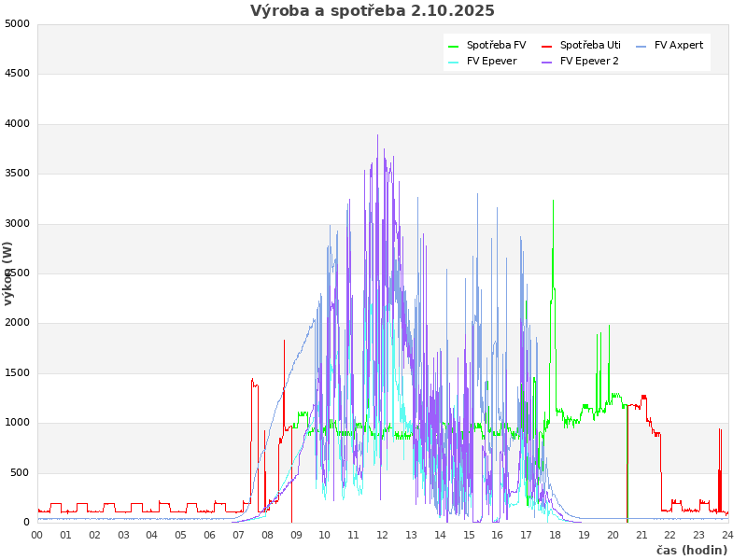Viewport: 747px width, 560px height.
Task: Click the purple FV Epever 2 legend swatch
Action: (547, 62)
